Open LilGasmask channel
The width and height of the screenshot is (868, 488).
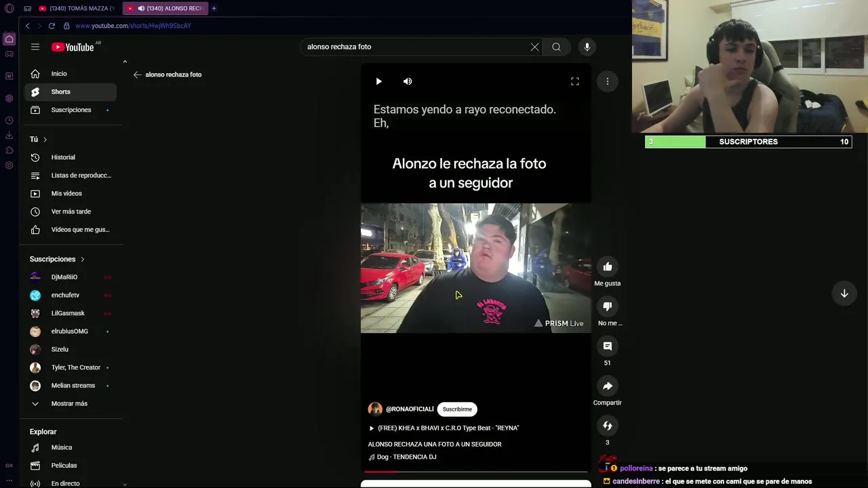71,313
